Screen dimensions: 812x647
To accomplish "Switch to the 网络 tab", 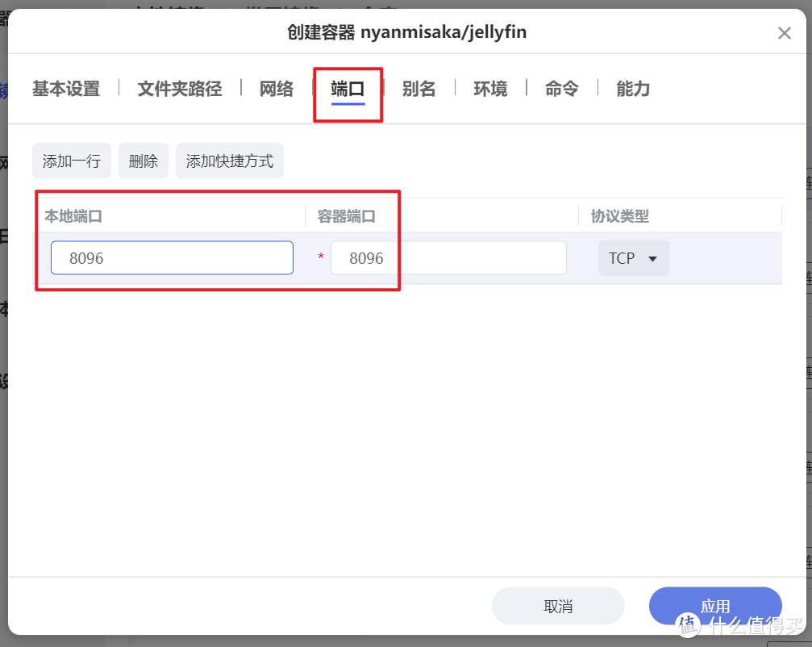I will 276,89.
